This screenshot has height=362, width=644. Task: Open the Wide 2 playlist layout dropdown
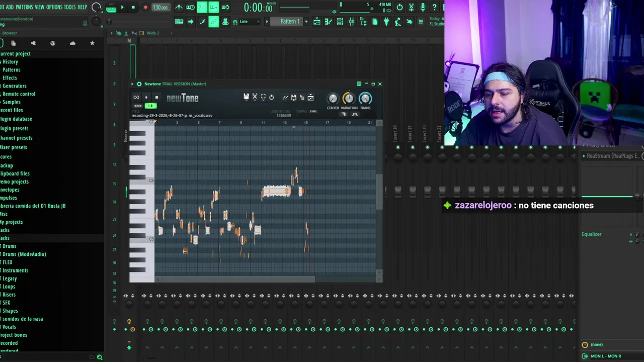pos(152,33)
